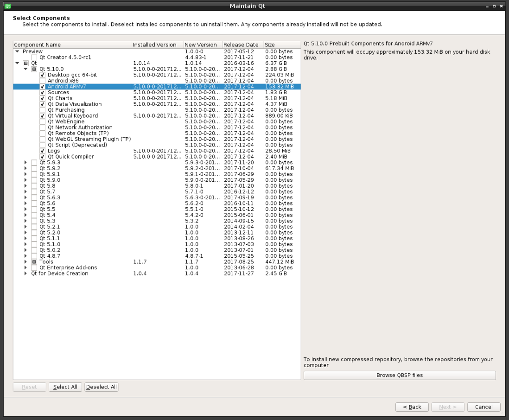Uncheck the Qt Quick Compiler checkbox
Screen dimensions: 509x420
point(42,157)
